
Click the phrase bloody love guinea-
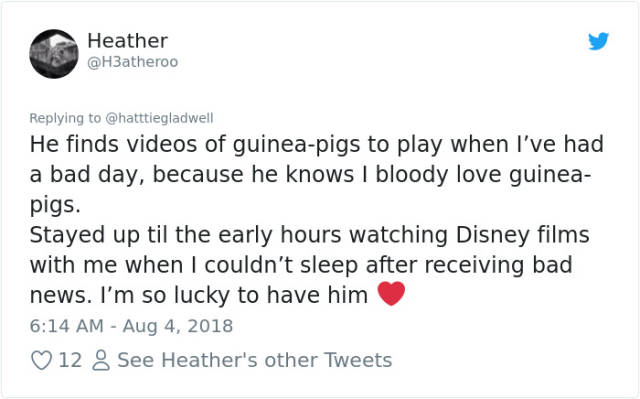(x=483, y=175)
